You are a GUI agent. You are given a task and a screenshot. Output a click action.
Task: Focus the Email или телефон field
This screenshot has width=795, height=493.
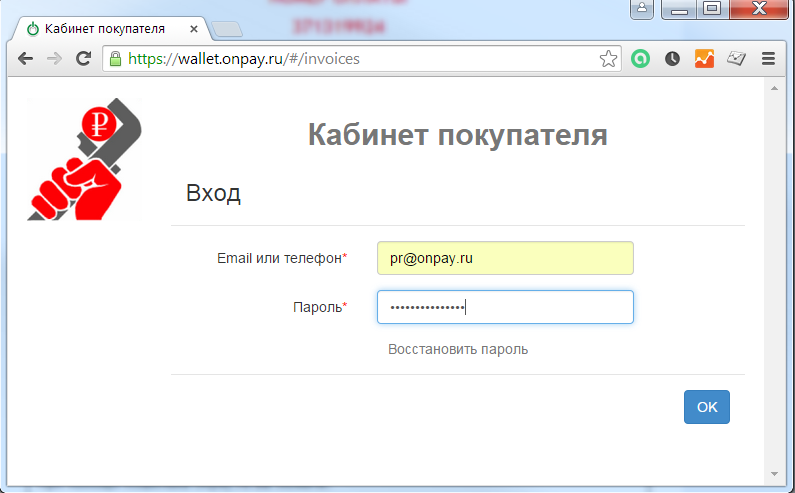(505, 258)
